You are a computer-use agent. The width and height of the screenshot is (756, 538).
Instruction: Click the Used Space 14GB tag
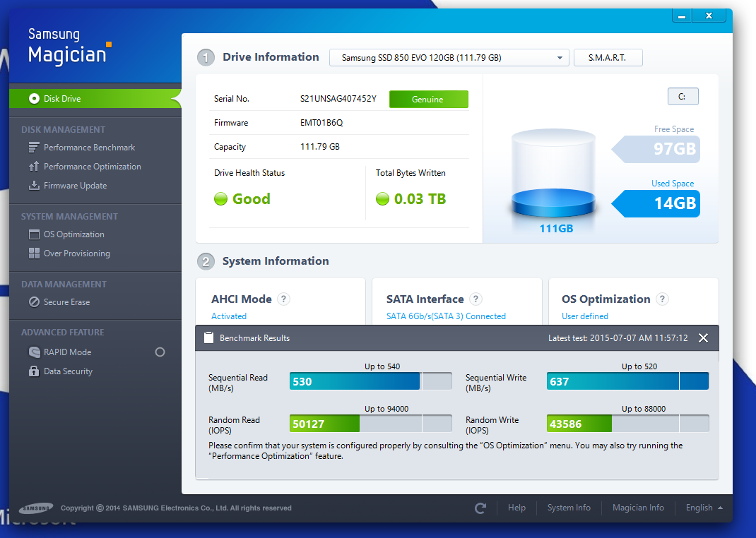(656, 203)
